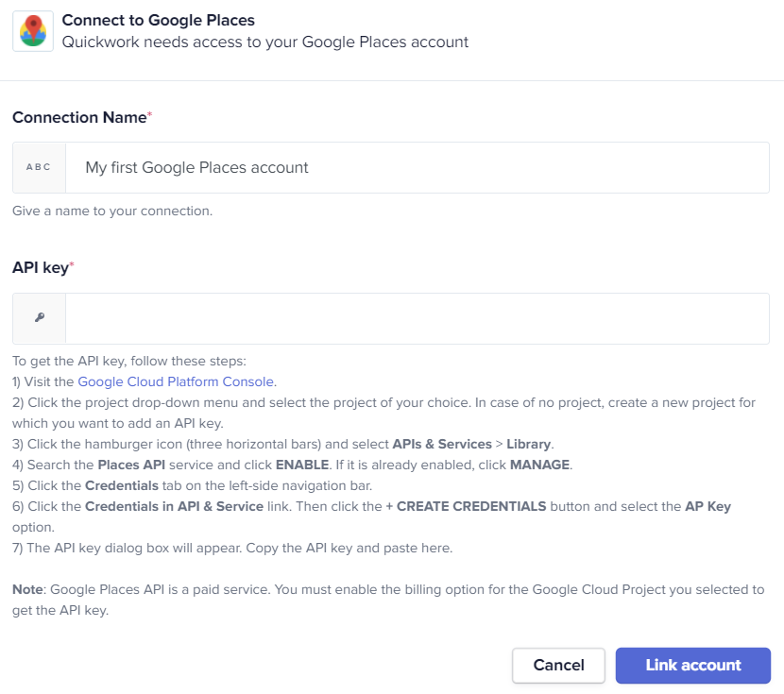Click the bold 'APIs & Services' text
Image resolution: width=784 pixels, height=694 pixels.
(442, 444)
